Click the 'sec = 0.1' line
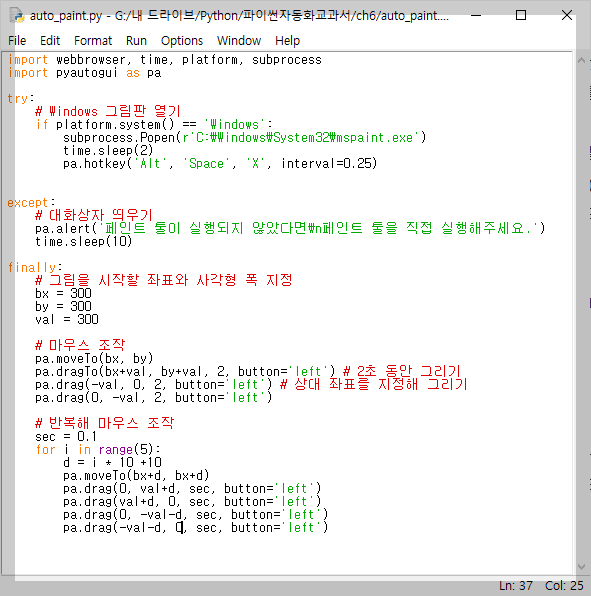591x596 pixels. point(66,436)
